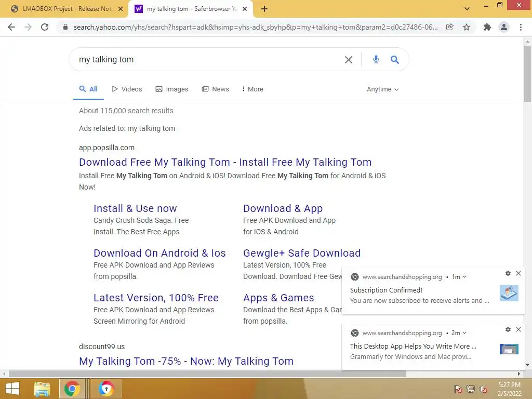Open the second Chromium-style taskbar icon

[x=106, y=389]
